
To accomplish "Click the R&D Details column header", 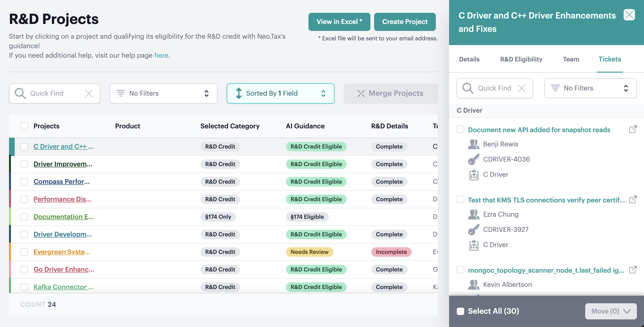I will [x=390, y=126].
